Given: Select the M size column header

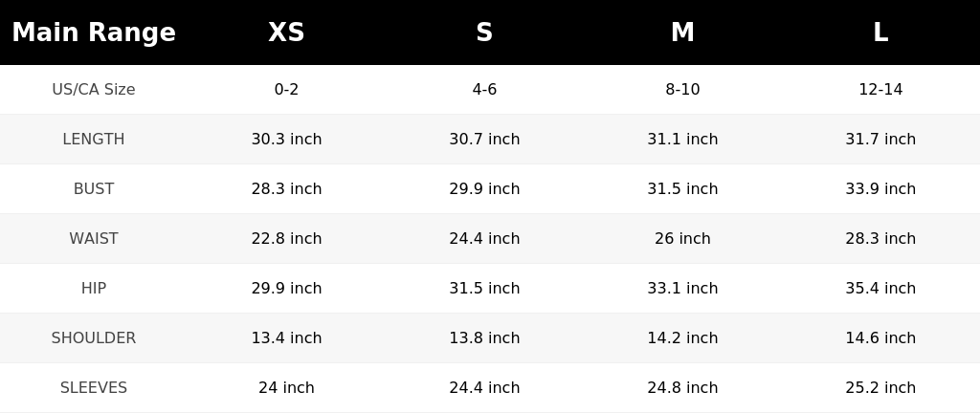Looking at the screenshot, I should pos(682,33).
